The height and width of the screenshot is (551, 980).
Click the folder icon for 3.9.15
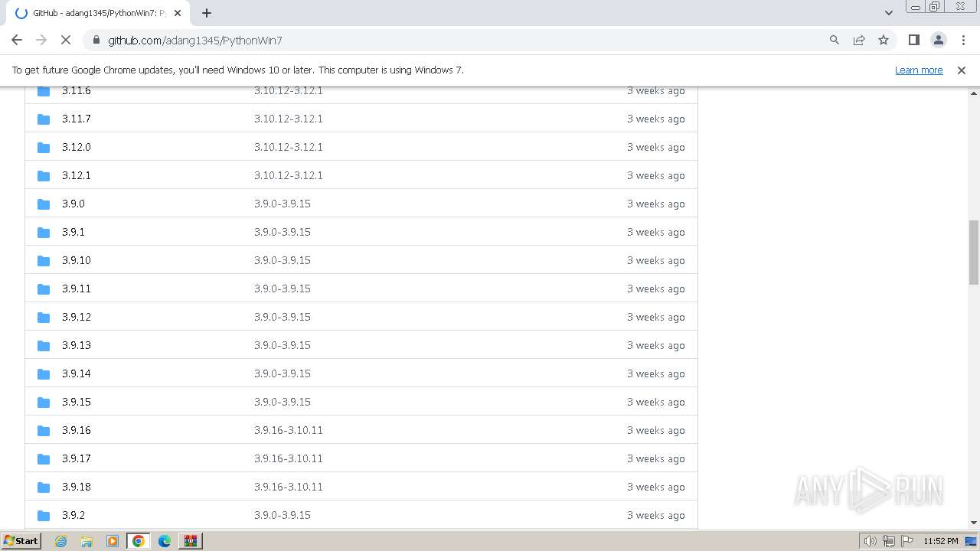[44, 403]
